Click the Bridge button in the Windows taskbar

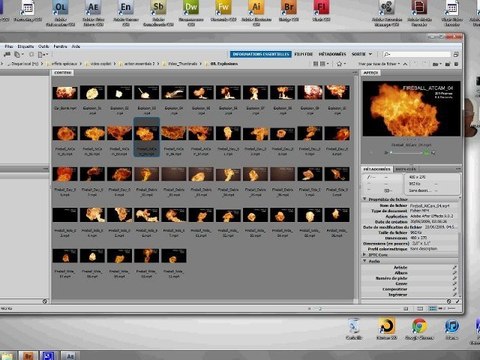pos(28,356)
